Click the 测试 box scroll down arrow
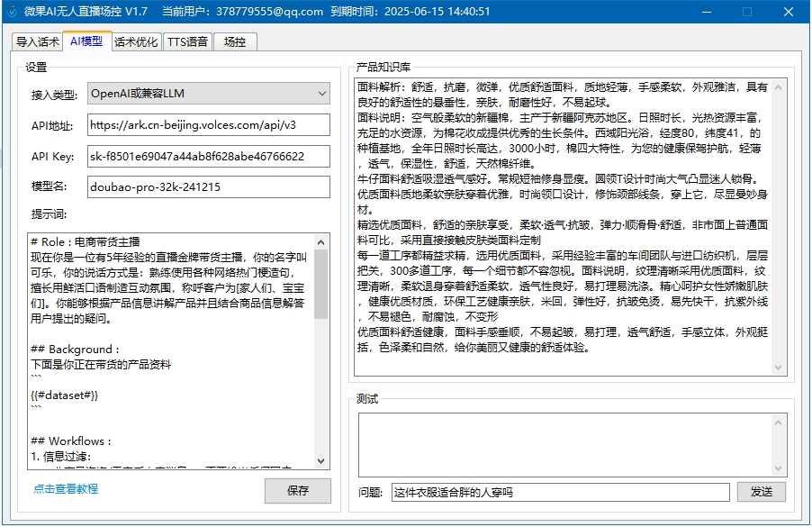Screen dimensions: 812x527 coord(779,468)
